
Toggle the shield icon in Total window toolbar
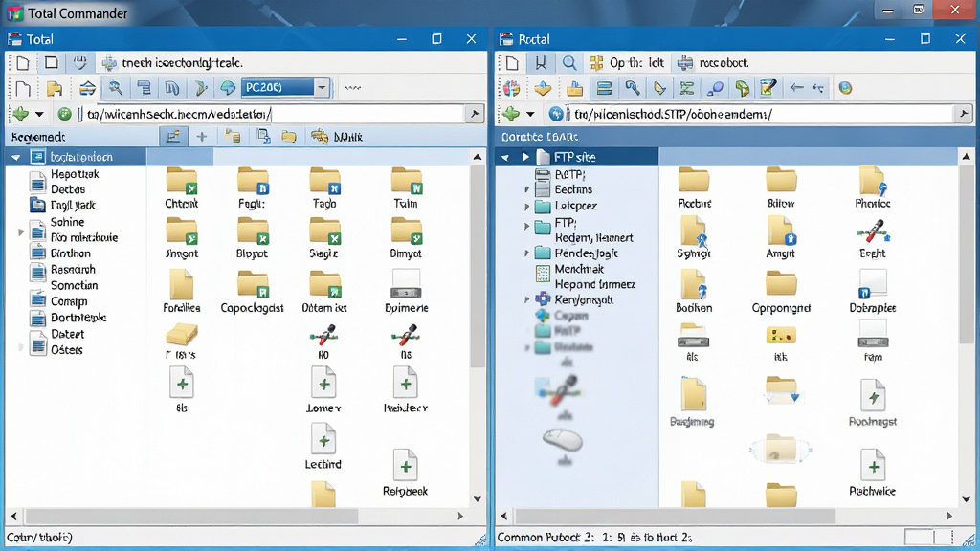[x=79, y=62]
